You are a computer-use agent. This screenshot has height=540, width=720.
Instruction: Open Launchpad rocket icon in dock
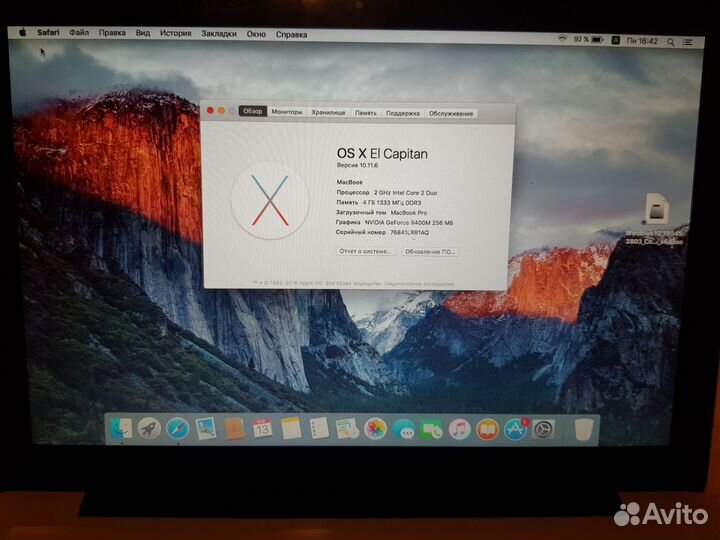149,429
